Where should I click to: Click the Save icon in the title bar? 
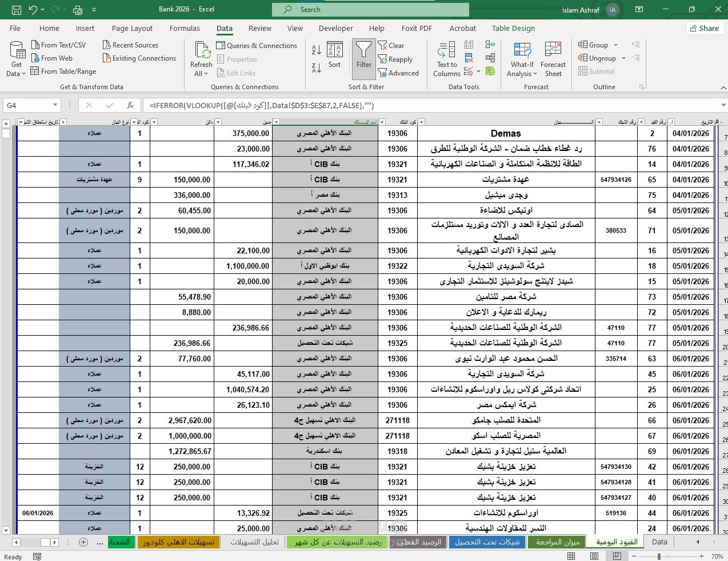click(17, 10)
